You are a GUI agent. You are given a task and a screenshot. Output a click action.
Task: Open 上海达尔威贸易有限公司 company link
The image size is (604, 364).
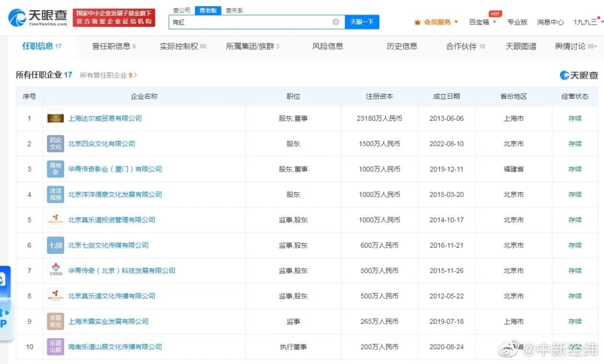[104, 118]
